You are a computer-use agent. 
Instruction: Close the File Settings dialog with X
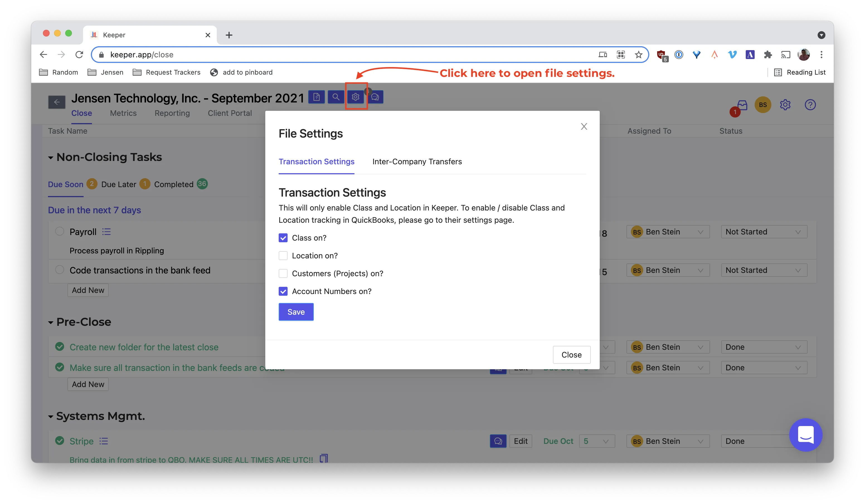[584, 127]
